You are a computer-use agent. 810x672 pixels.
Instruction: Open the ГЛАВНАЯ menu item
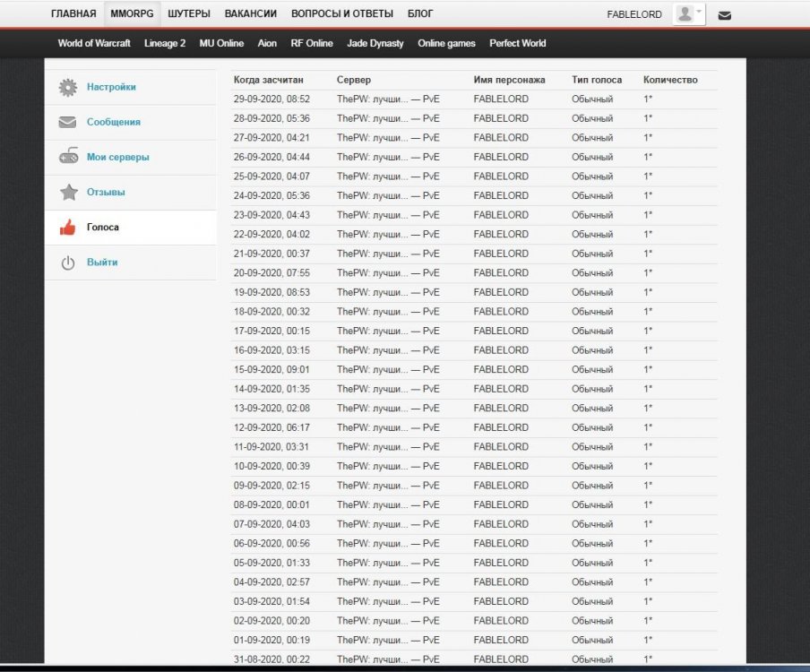pos(73,14)
